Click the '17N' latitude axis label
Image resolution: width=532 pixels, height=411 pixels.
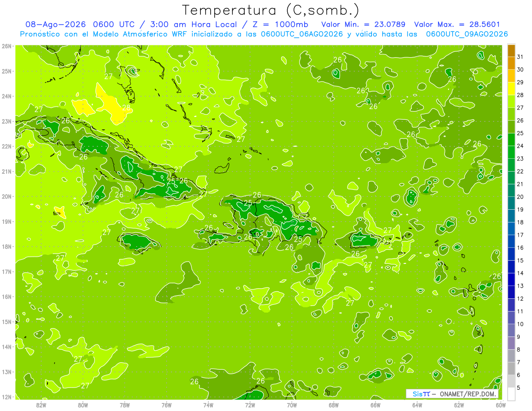pyautogui.click(x=7, y=272)
